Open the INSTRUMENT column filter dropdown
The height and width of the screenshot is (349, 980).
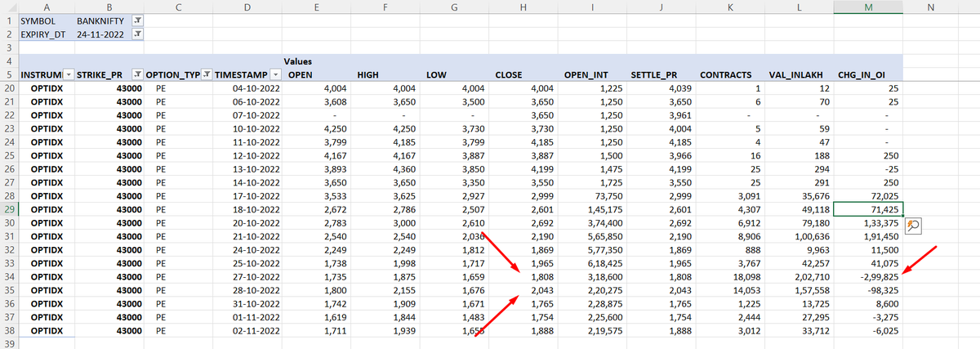click(69, 74)
